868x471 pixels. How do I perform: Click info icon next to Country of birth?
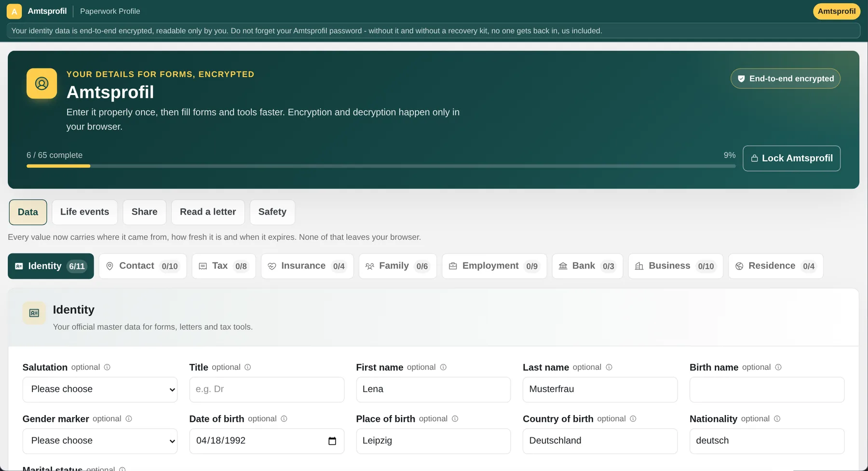pos(633,419)
